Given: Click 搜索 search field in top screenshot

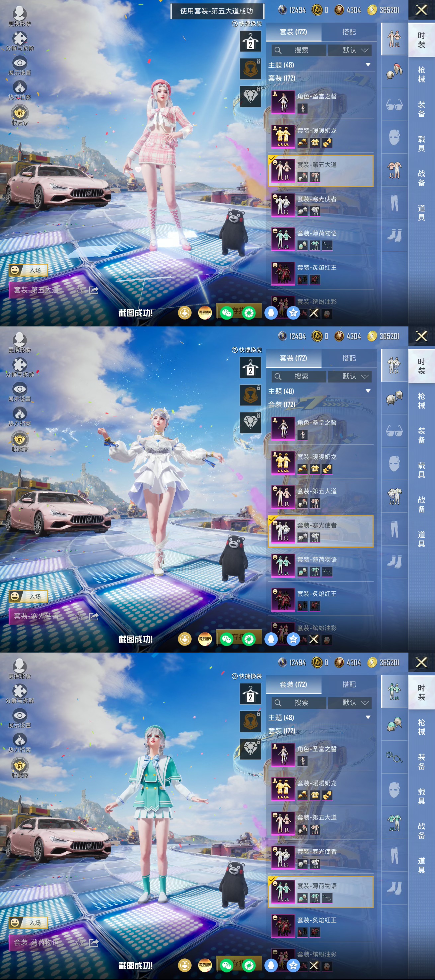Looking at the screenshot, I should [299, 50].
